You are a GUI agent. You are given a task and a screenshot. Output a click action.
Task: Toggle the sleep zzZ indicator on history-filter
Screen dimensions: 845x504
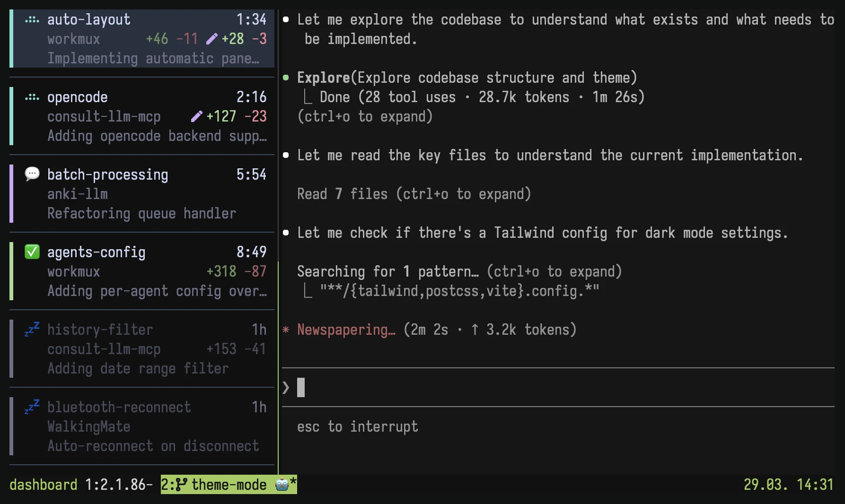[x=31, y=330]
